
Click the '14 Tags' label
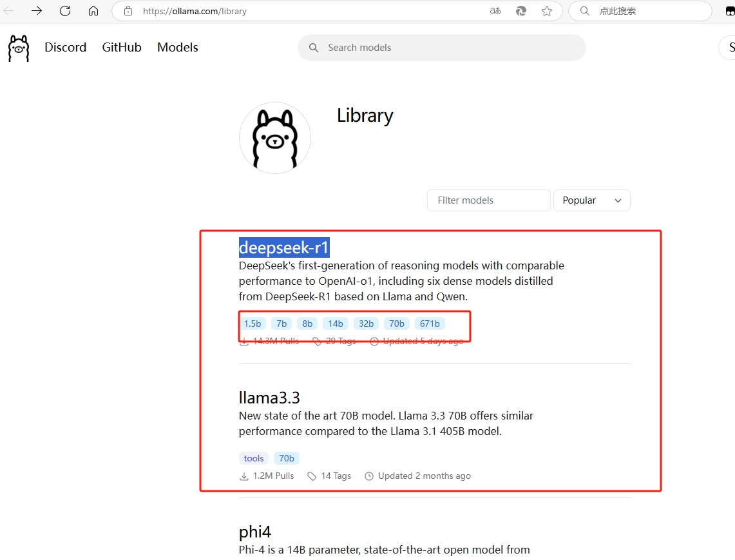click(x=336, y=476)
